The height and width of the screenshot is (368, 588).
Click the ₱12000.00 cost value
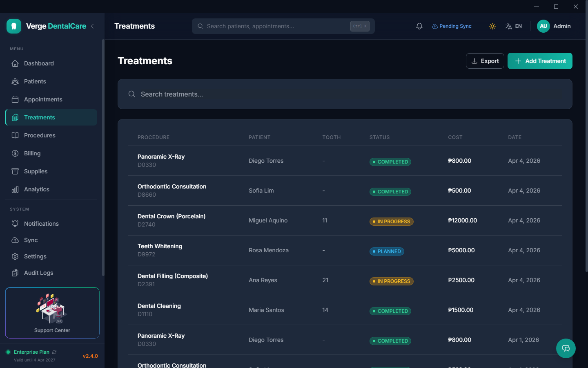463,220
